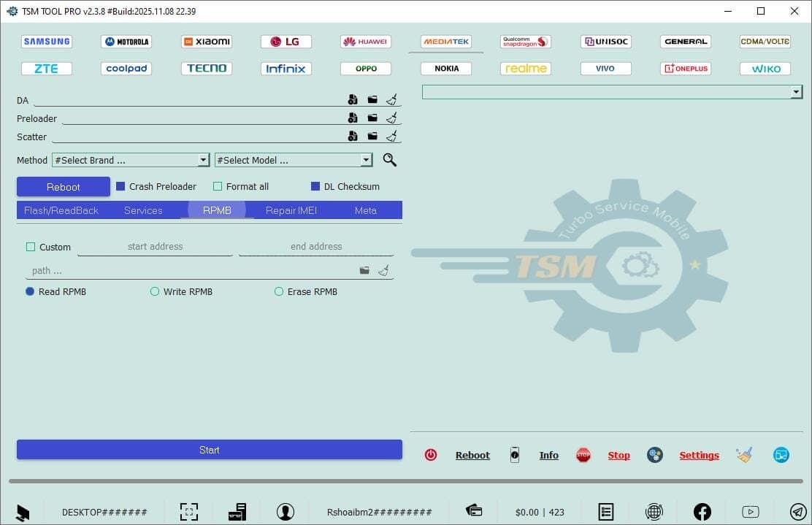This screenshot has width=812, height=525.
Task: Select the Samsung brand logo
Action: (x=47, y=42)
